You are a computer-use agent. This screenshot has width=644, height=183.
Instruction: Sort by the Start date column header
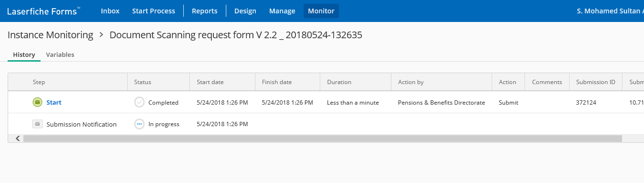[x=222, y=82]
